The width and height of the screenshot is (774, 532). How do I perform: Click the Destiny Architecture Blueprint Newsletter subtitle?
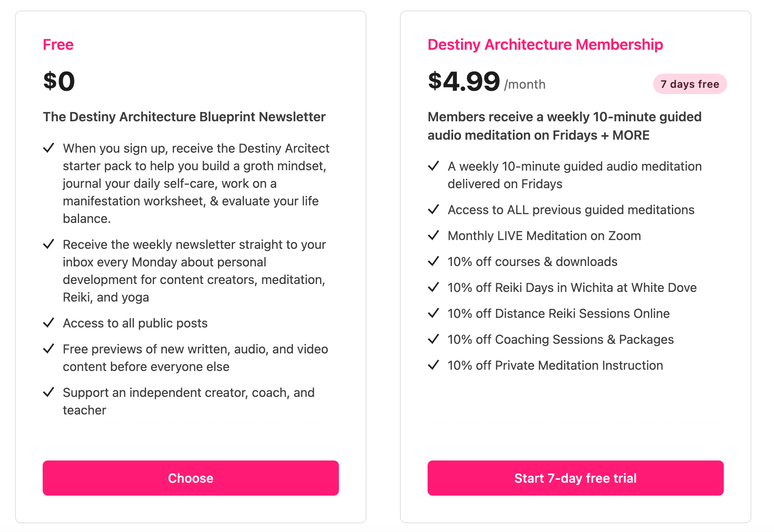pos(184,117)
